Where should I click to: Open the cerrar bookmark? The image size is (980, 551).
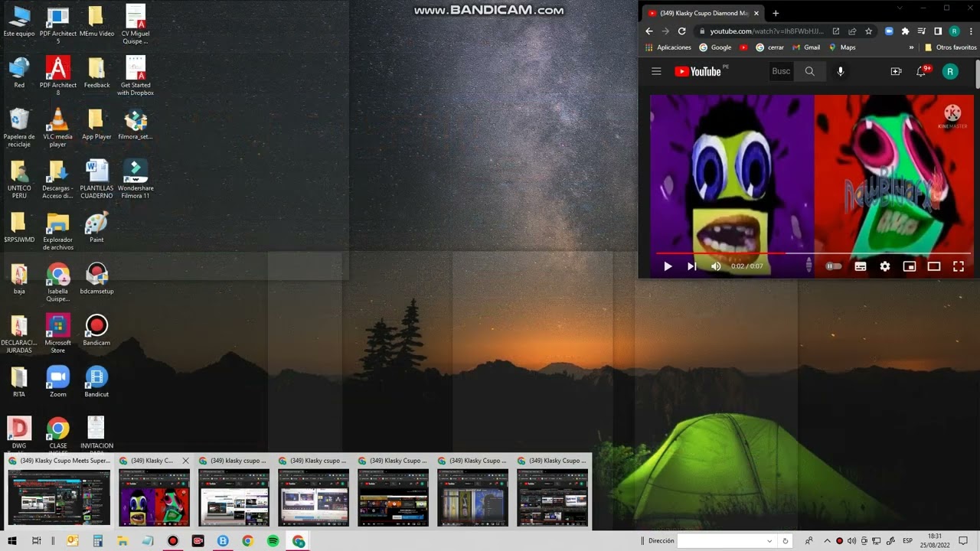click(769, 47)
